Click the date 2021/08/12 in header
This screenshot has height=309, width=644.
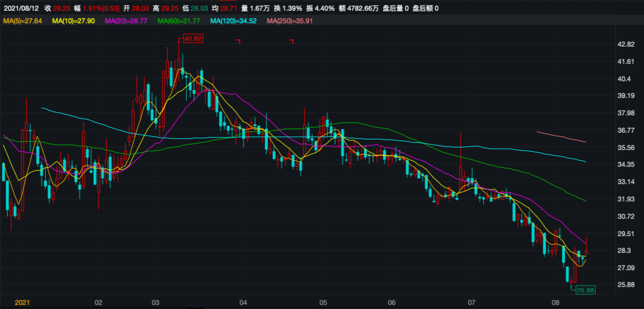click(x=21, y=8)
